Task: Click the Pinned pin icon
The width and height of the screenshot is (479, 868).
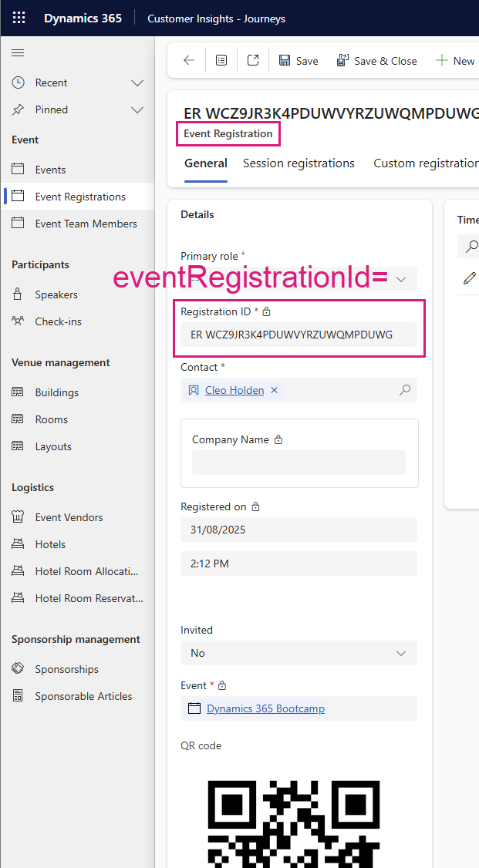Action: pos(18,109)
